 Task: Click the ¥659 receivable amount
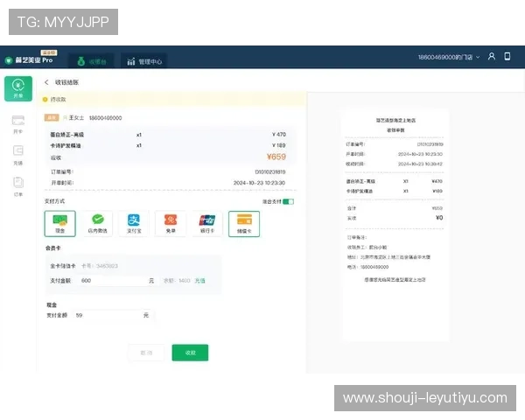point(276,157)
